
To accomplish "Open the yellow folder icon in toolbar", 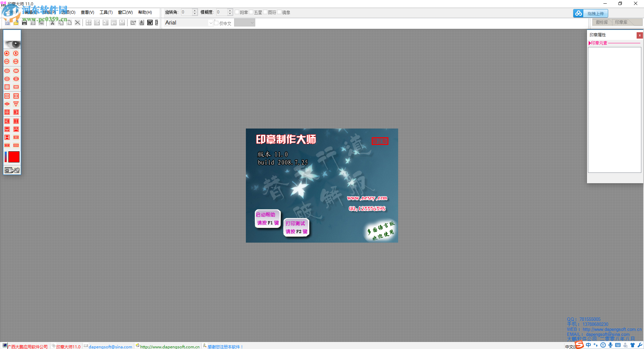I will pyautogui.click(x=16, y=22).
